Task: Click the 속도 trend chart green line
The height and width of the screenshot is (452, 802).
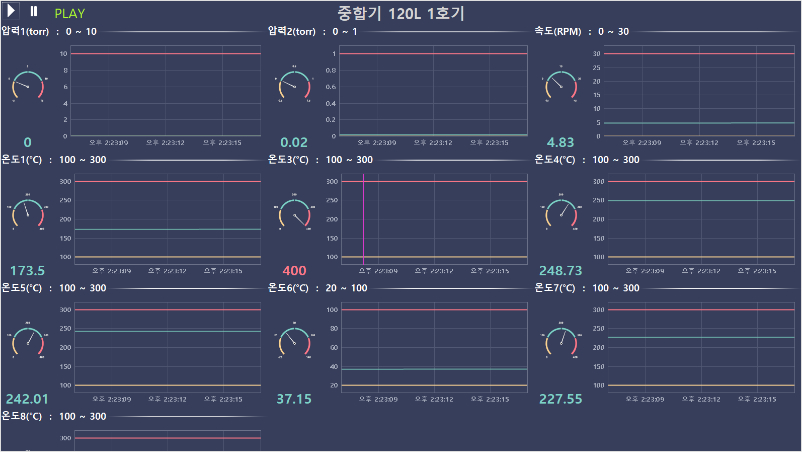Action: (699, 123)
